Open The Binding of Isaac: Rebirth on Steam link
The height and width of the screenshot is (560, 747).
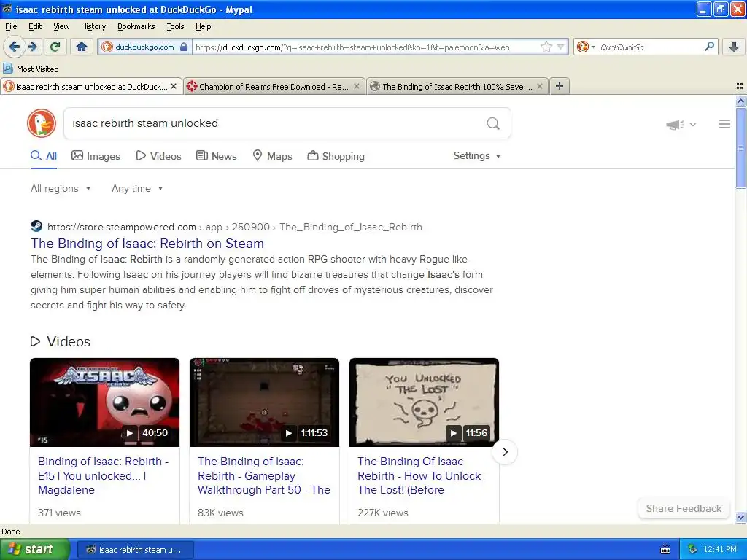point(147,244)
